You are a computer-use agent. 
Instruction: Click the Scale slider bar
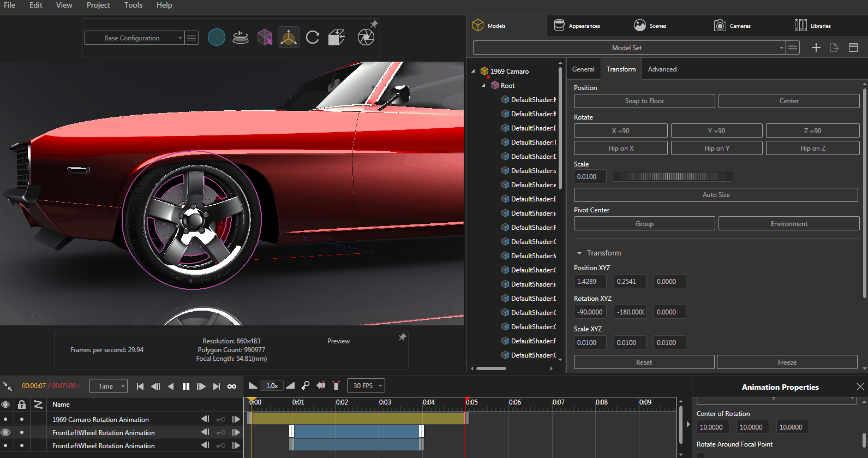click(673, 176)
